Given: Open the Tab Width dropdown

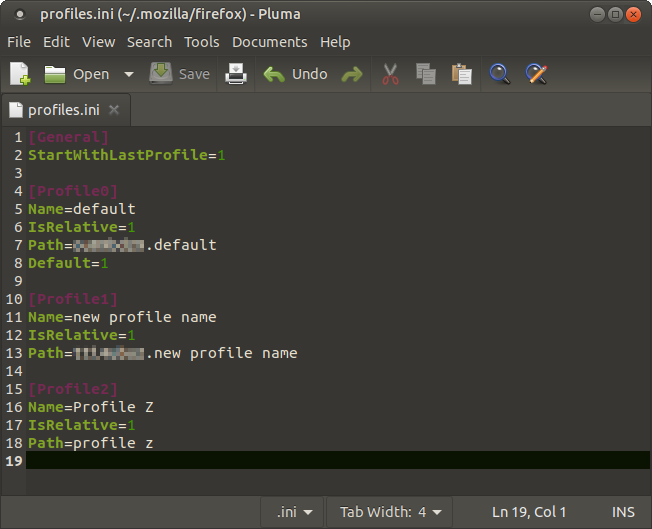Looking at the screenshot, I should pos(390,512).
